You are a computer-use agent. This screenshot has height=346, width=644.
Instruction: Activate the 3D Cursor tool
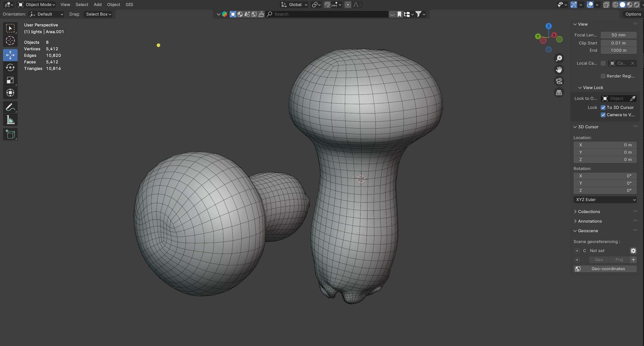coord(10,41)
